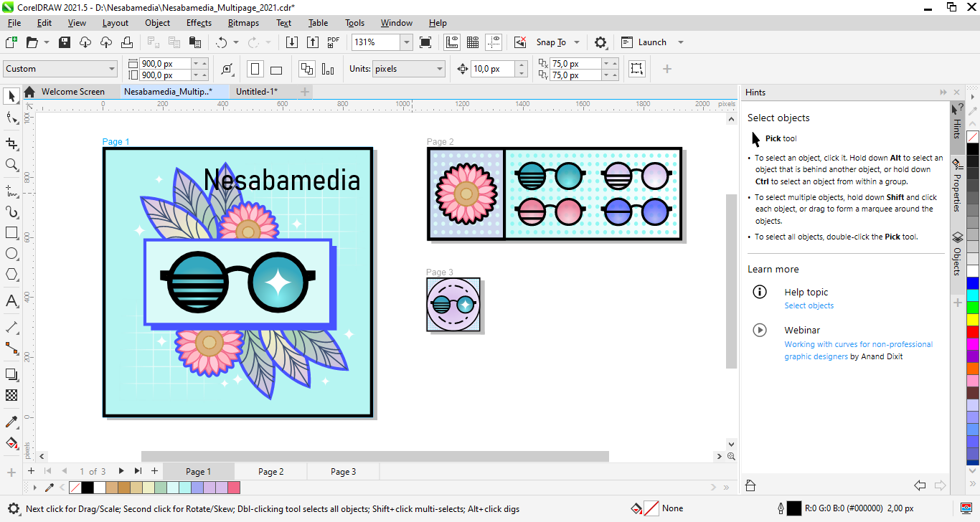Viewport: 980px width, 522px height.
Task: Open the zoom level dropdown
Action: tap(406, 42)
